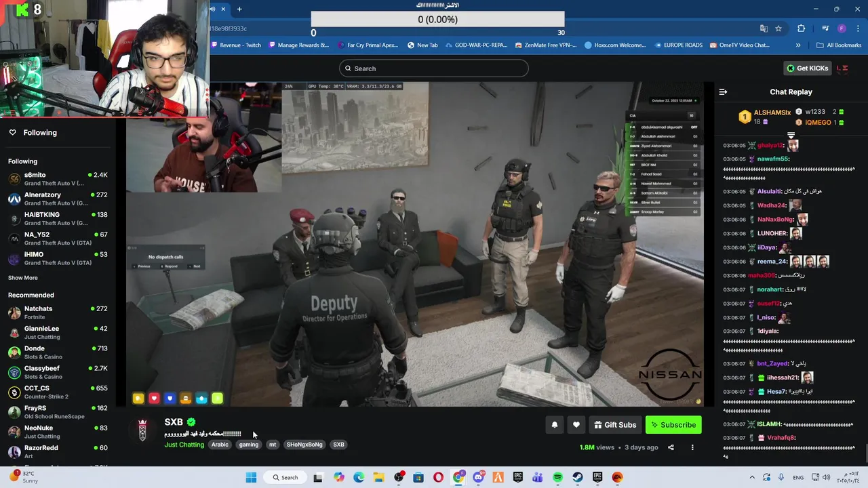Open EUROPE ROADS bookmark
This screenshot has width=868, height=488.
679,45
